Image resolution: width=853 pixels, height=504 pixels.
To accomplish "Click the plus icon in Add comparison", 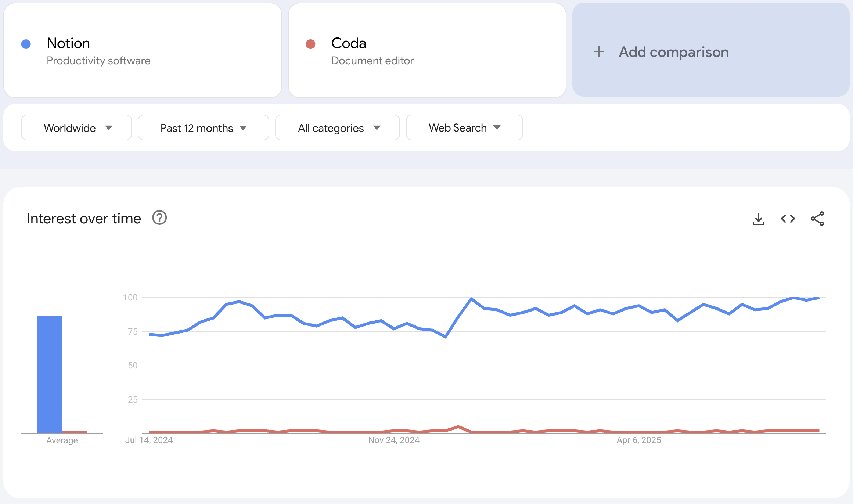I will (599, 51).
